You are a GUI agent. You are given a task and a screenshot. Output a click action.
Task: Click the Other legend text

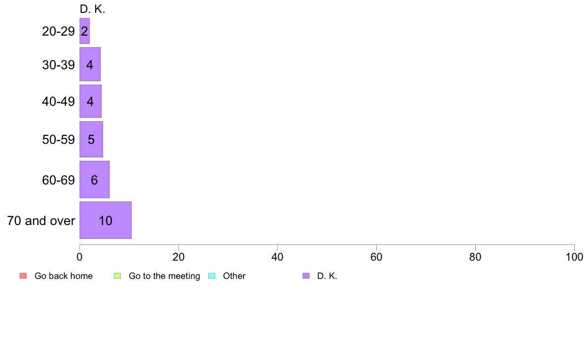click(234, 276)
